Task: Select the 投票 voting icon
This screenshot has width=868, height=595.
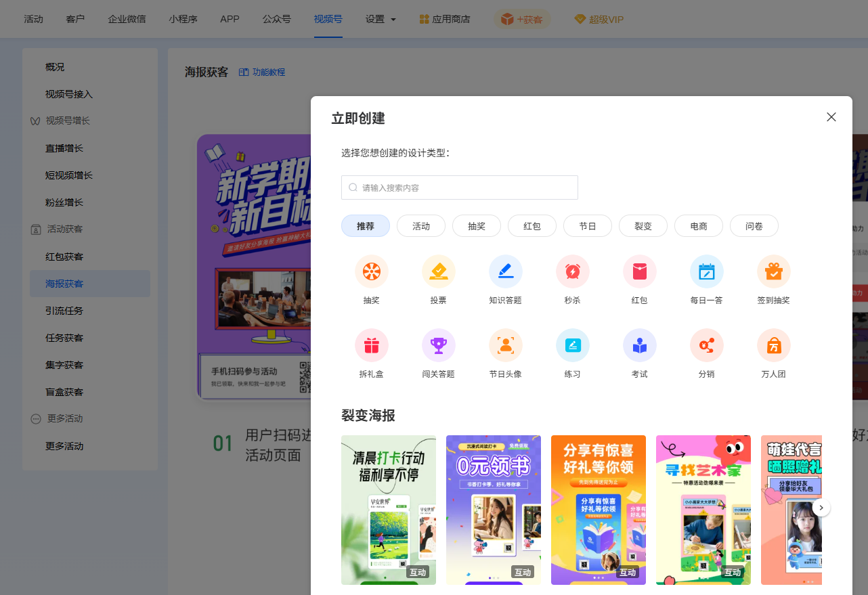Action: 438,271
